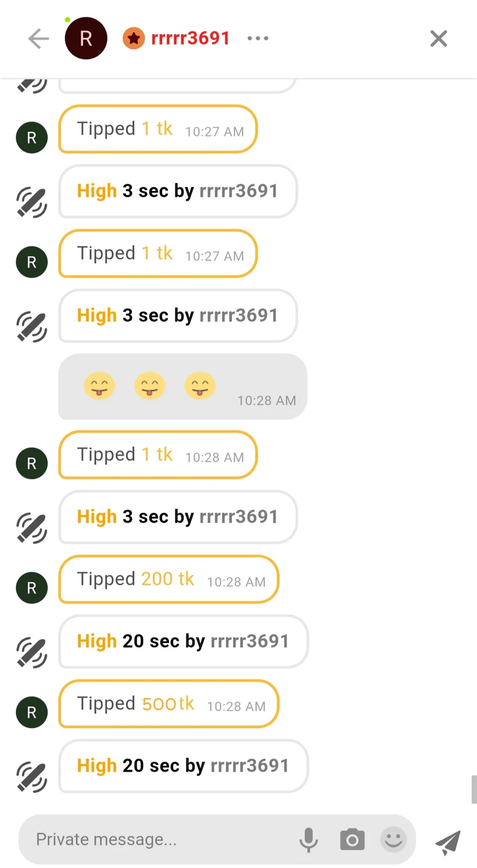Select the Tipped 500tk message
The height and width of the screenshot is (868, 477).
click(169, 704)
